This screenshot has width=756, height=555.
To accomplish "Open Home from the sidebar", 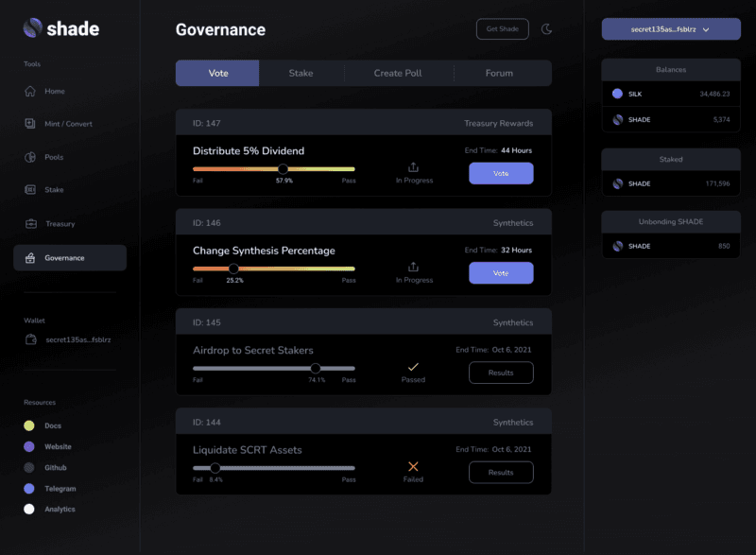I will pos(44,91).
